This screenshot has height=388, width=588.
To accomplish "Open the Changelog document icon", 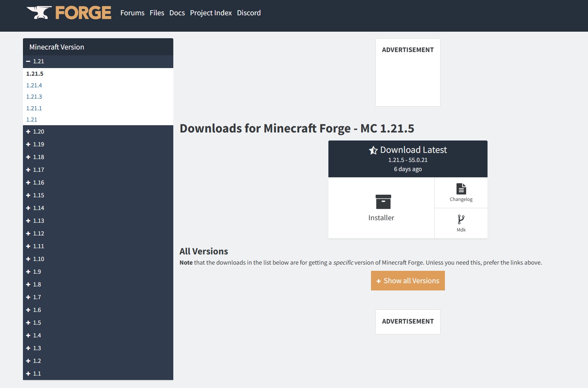I will [461, 189].
